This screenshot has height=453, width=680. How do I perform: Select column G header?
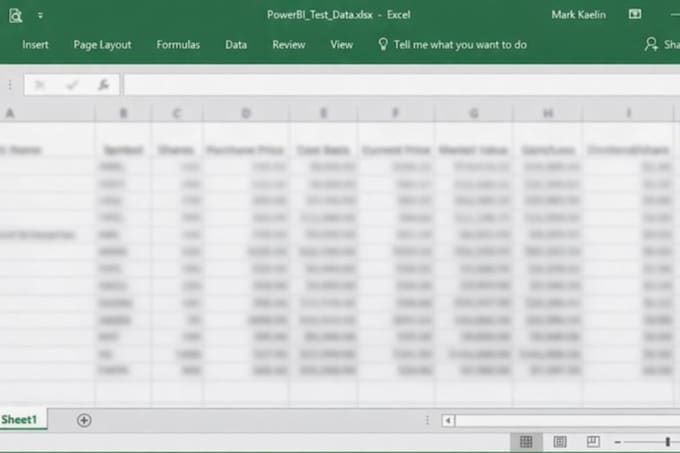tap(474, 114)
